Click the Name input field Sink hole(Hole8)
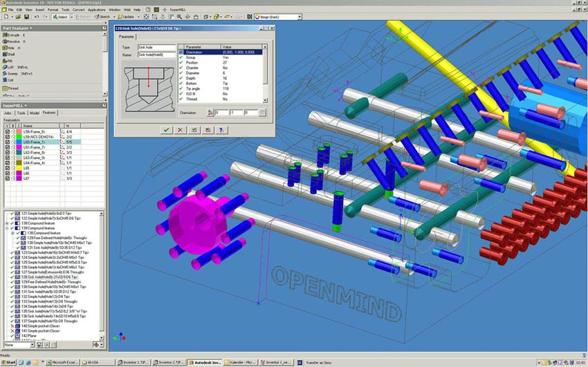Viewport: 588px width, 367px height. [x=156, y=55]
